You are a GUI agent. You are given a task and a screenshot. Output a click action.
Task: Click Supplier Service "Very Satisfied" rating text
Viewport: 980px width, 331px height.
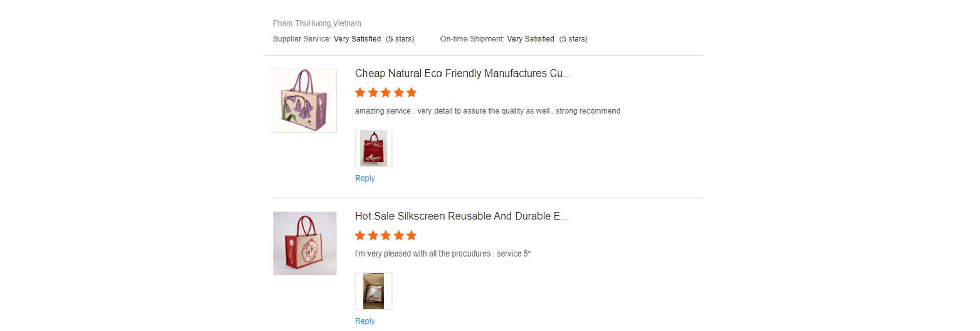(357, 39)
